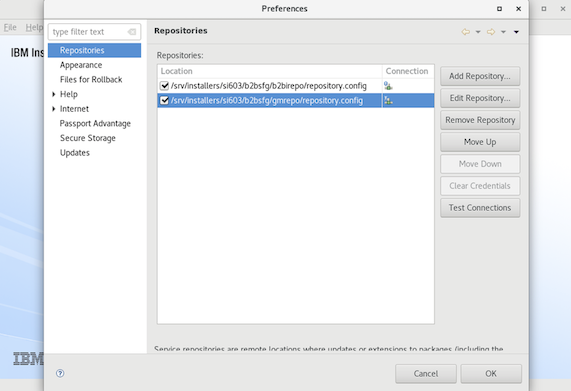
Task: Select the gmrepo repository.config path text
Action: tap(267, 100)
